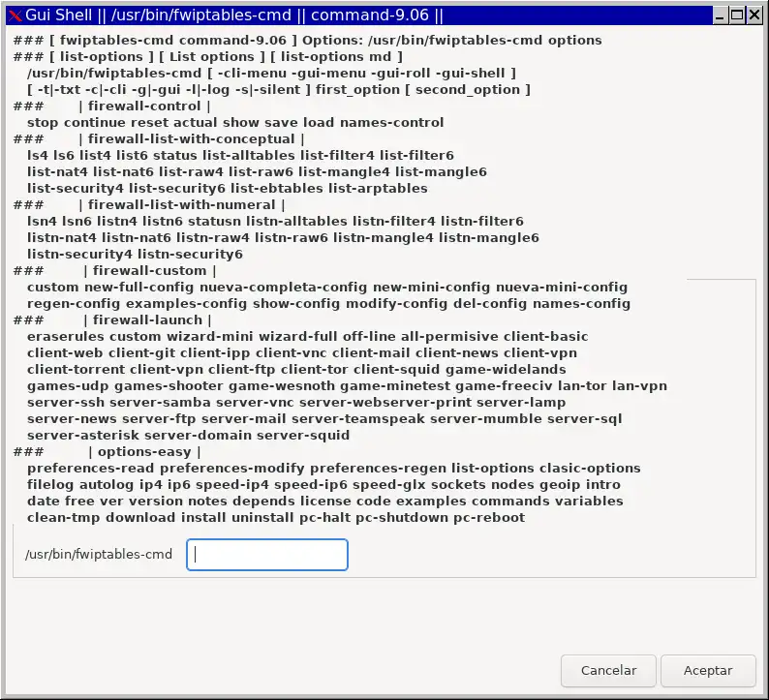This screenshot has height=700, width=769.
Task: Click the 'all-permisive' option text
Action: 449,337
